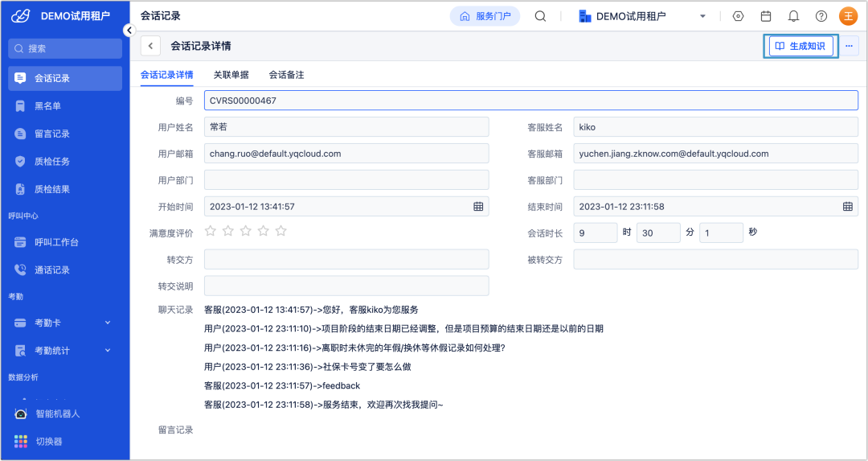Click the empty 被转交方 field
Screen dimensions: 868x461
point(716,259)
